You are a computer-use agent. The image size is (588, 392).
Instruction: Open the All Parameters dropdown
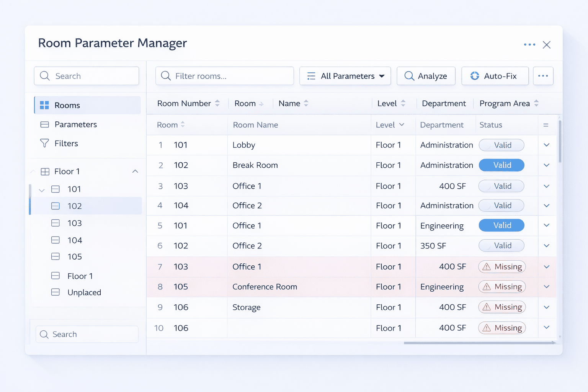(x=345, y=76)
